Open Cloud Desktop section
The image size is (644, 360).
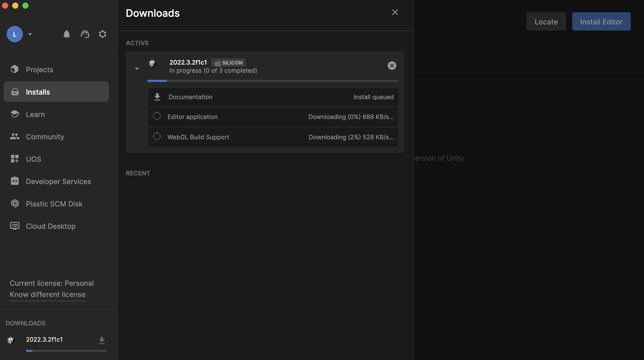pos(56,226)
